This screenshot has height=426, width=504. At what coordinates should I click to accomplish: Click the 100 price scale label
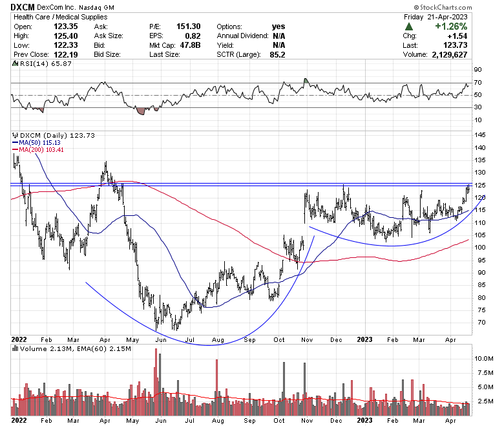(480, 247)
